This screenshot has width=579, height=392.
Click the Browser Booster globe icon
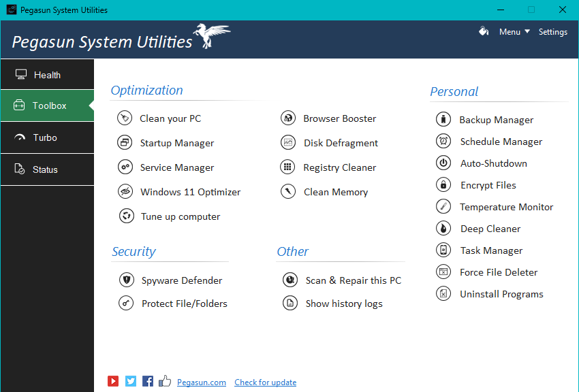click(288, 118)
